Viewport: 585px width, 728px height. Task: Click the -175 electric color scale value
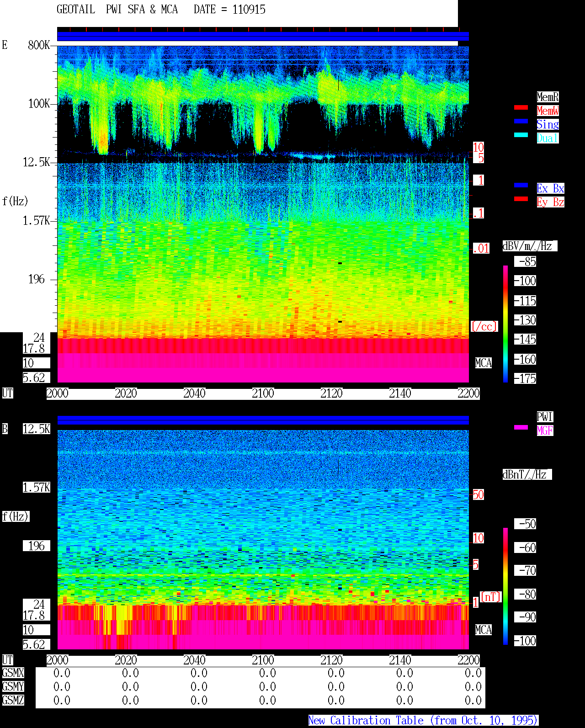pyautogui.click(x=526, y=378)
